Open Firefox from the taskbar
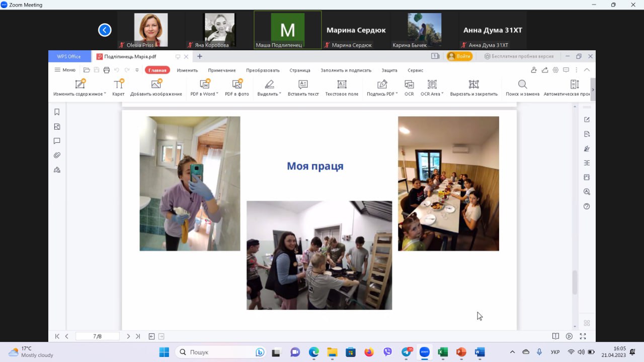The height and width of the screenshot is (362, 644). tap(369, 352)
